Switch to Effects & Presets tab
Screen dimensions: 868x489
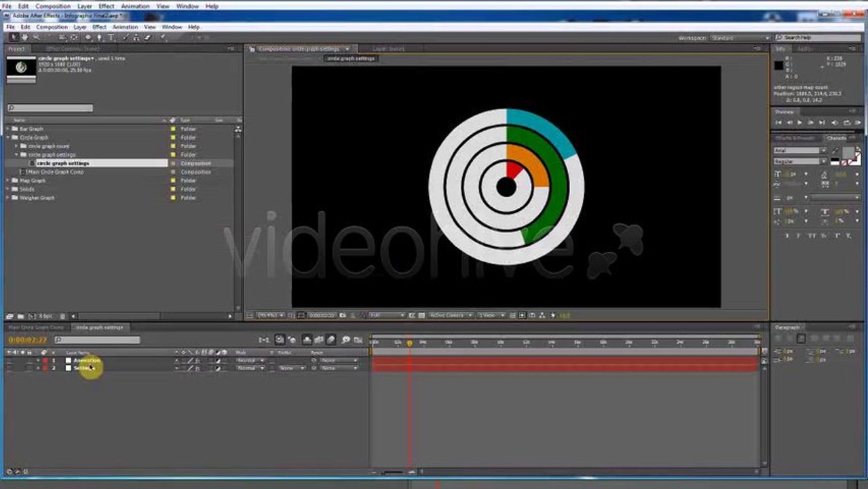pyautogui.click(x=794, y=138)
